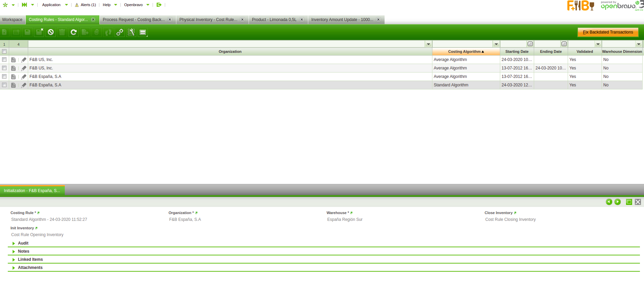Click the New Document toolbar icon
The image size is (644, 293).
[x=5, y=32]
